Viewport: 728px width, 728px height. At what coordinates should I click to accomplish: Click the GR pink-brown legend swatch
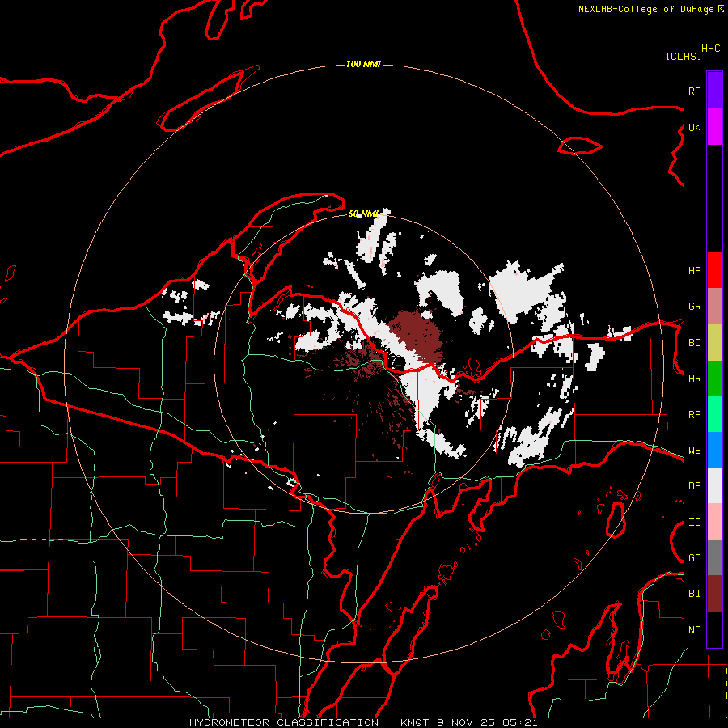coord(714,307)
